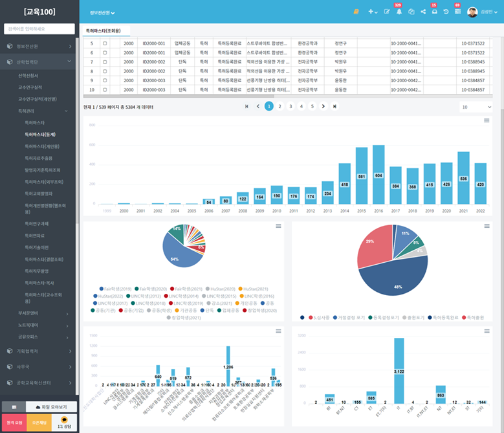This screenshot has width=504, height=433.
Task: Toggle the 단독 legend entry in the left pie chart
Action: (x=207, y=311)
